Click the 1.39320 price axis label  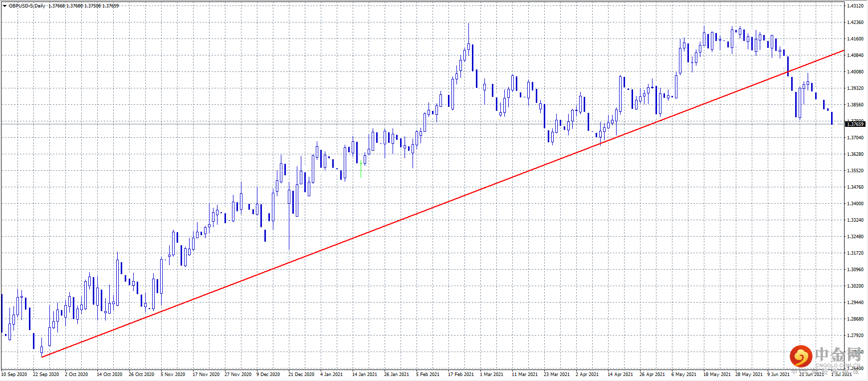855,88
